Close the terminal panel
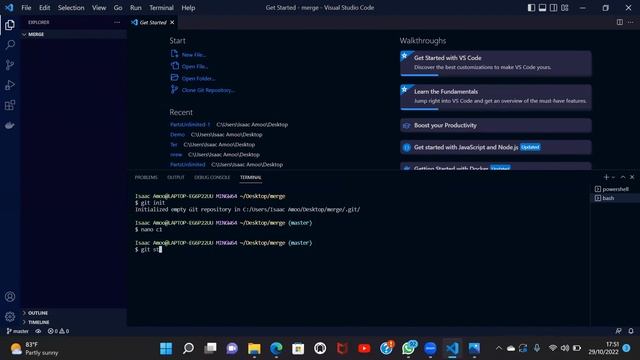 (x=632, y=177)
